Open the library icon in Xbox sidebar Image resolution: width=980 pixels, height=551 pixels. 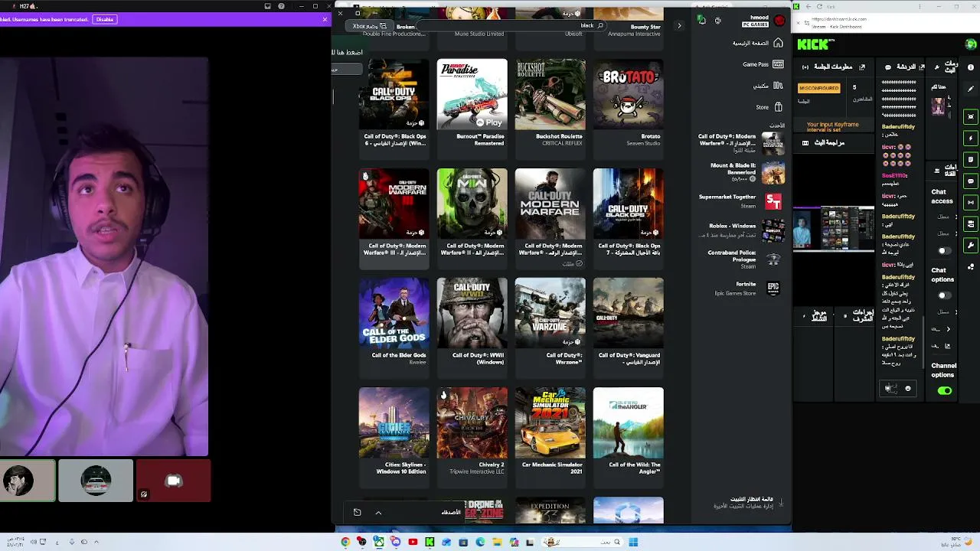(x=778, y=86)
